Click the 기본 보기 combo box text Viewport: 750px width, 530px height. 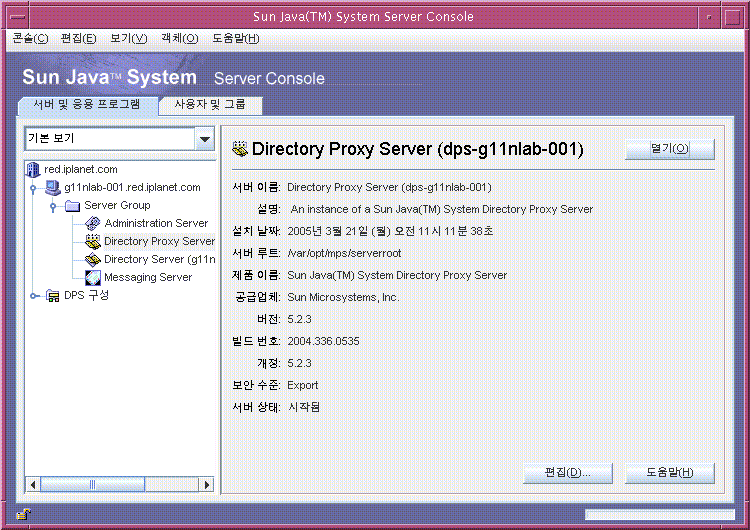click(x=51, y=139)
